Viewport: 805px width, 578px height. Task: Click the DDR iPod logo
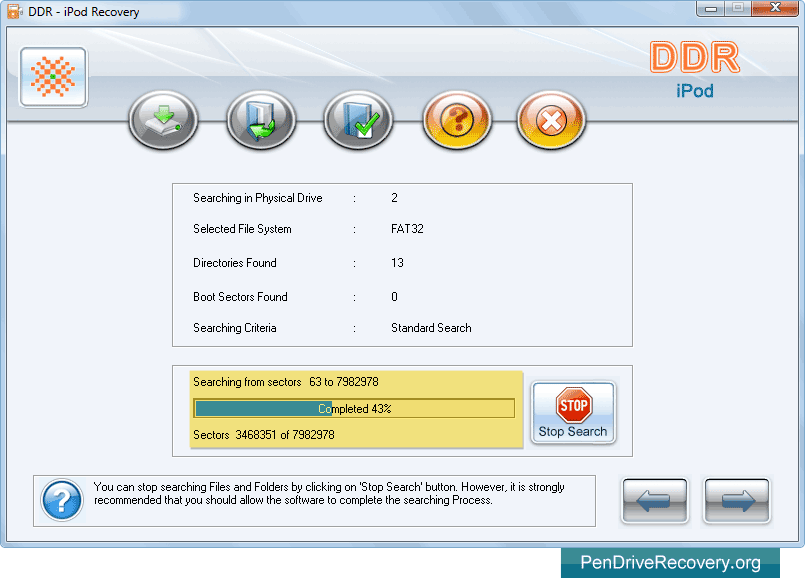695,70
